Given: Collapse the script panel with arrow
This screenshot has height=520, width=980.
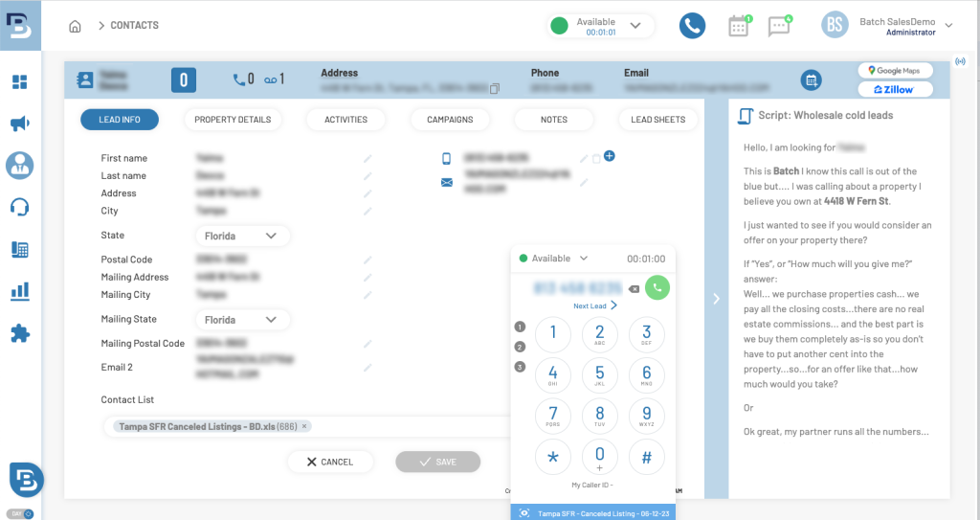Looking at the screenshot, I should [x=716, y=299].
